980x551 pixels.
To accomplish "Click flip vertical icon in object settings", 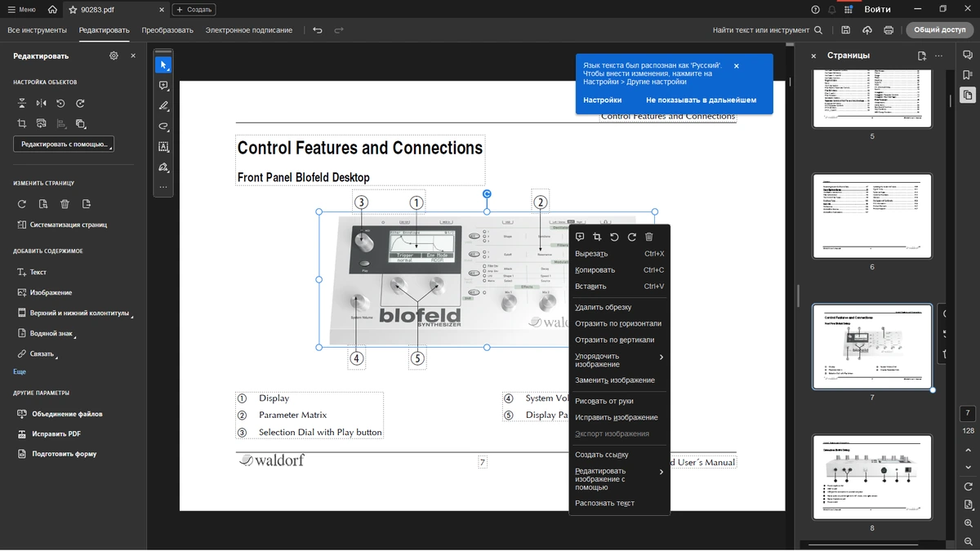I will [x=22, y=104].
